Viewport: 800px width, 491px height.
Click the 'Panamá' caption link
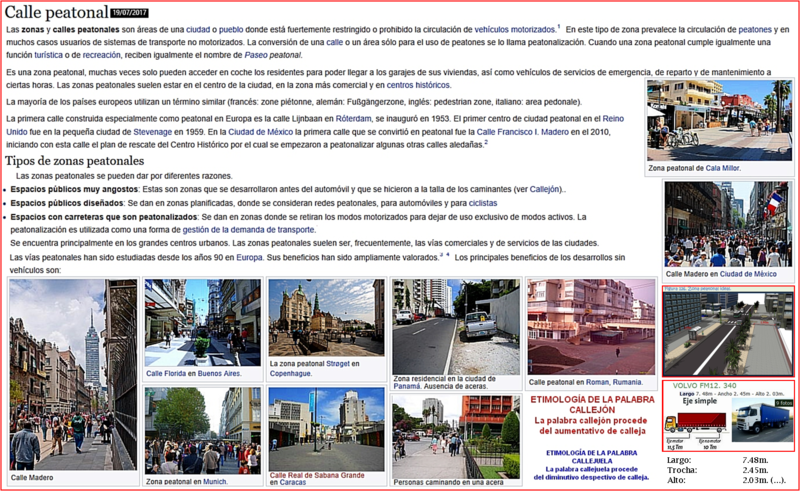point(407,386)
